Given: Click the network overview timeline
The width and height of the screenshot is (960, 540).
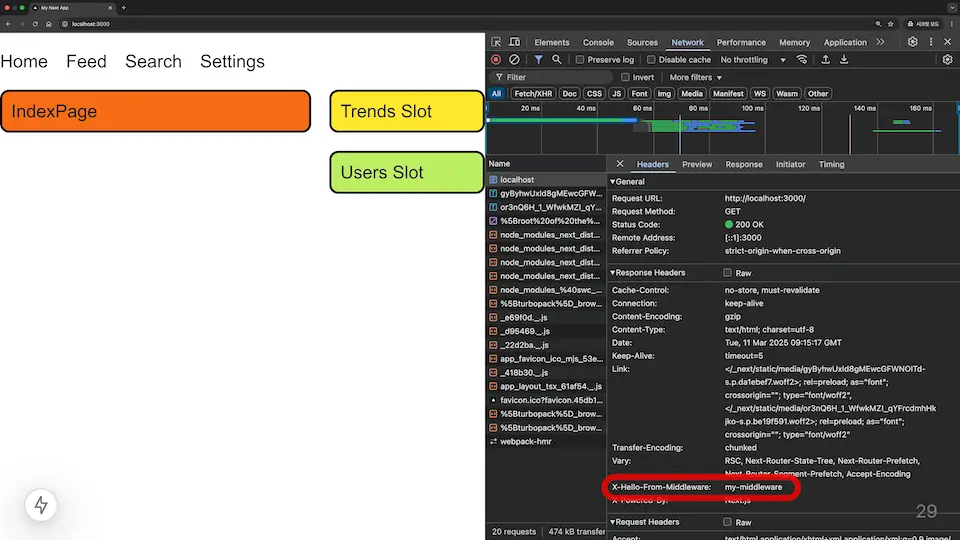Looking at the screenshot, I should coord(722,128).
